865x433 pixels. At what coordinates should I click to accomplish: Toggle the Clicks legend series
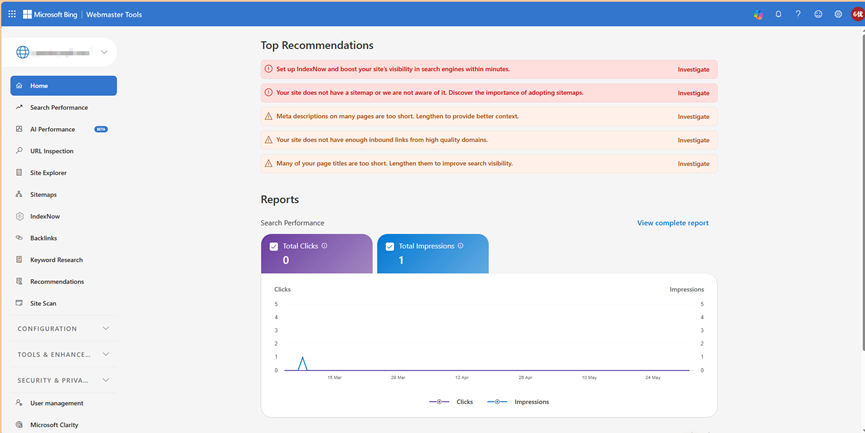(451, 402)
